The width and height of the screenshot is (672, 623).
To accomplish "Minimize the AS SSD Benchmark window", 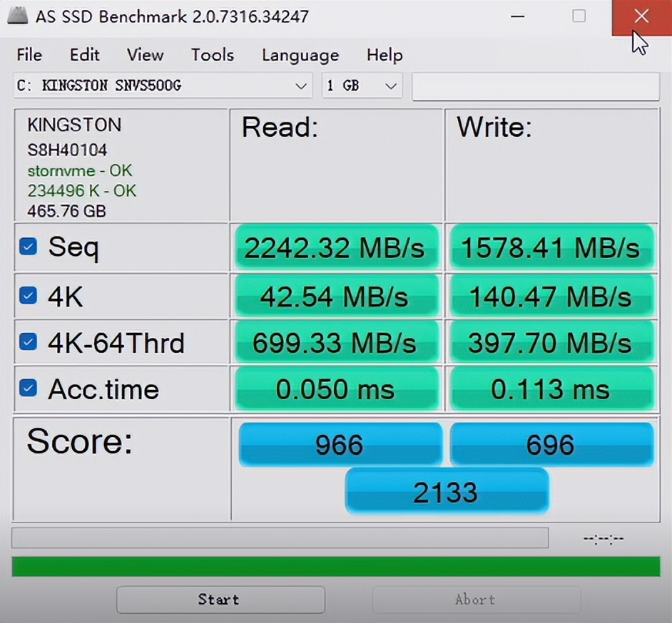I will coord(518,16).
